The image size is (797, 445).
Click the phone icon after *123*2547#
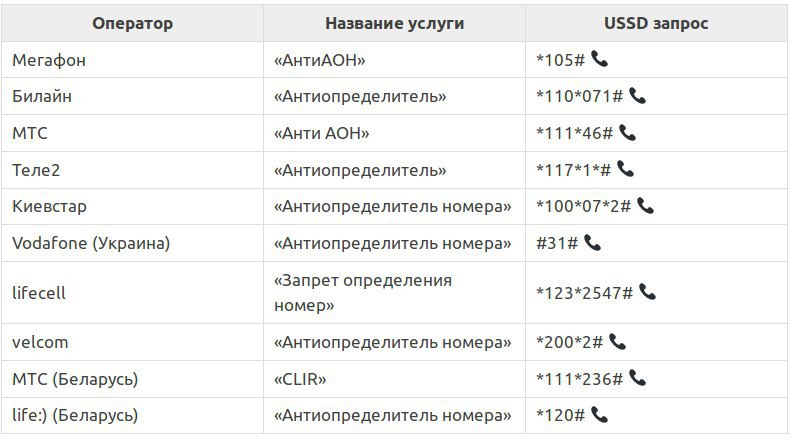pos(648,292)
